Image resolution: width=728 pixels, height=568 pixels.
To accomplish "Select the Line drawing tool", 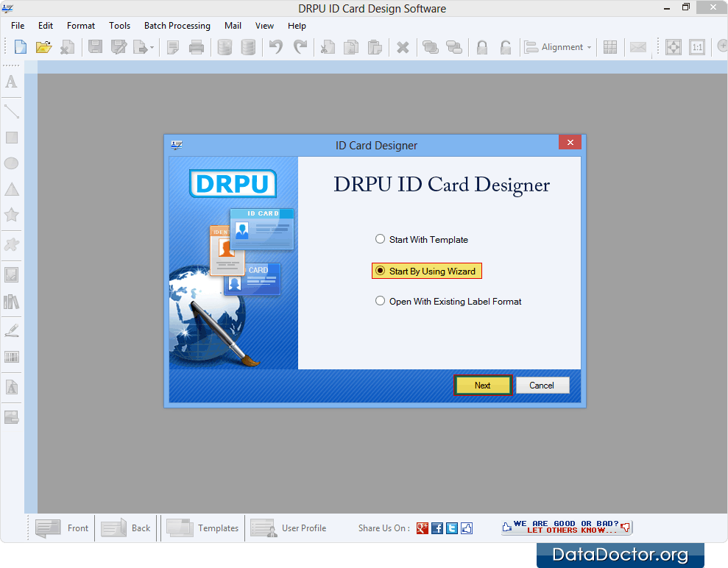I will point(12,111).
